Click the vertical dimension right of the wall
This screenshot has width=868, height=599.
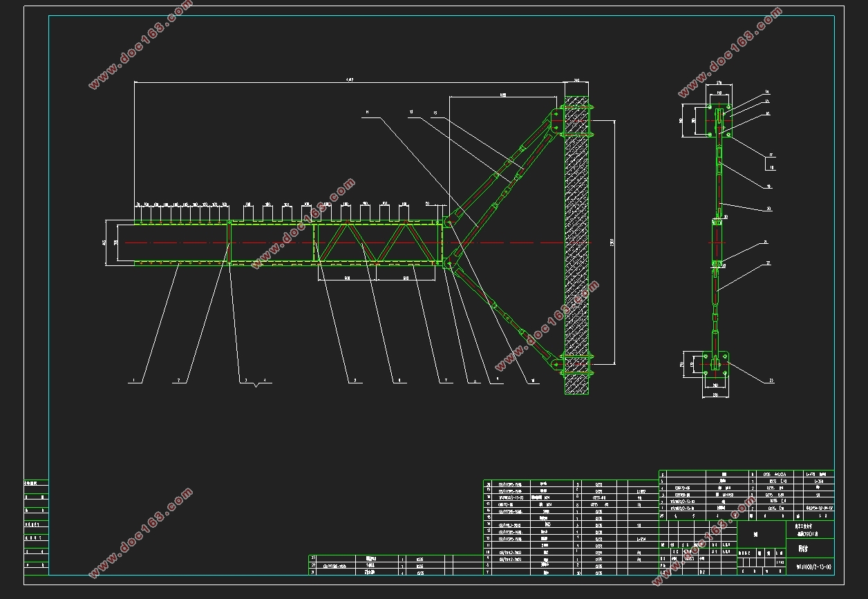tap(612, 242)
